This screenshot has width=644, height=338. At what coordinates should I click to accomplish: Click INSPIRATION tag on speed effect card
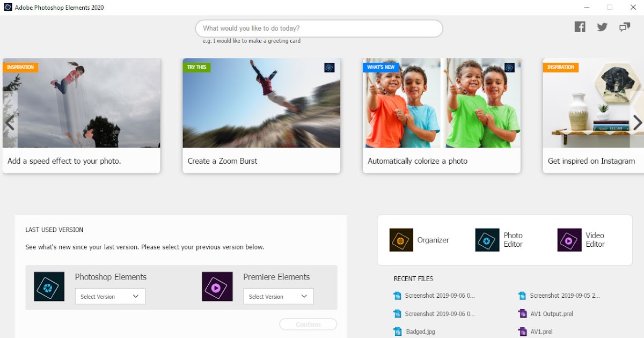tap(20, 68)
